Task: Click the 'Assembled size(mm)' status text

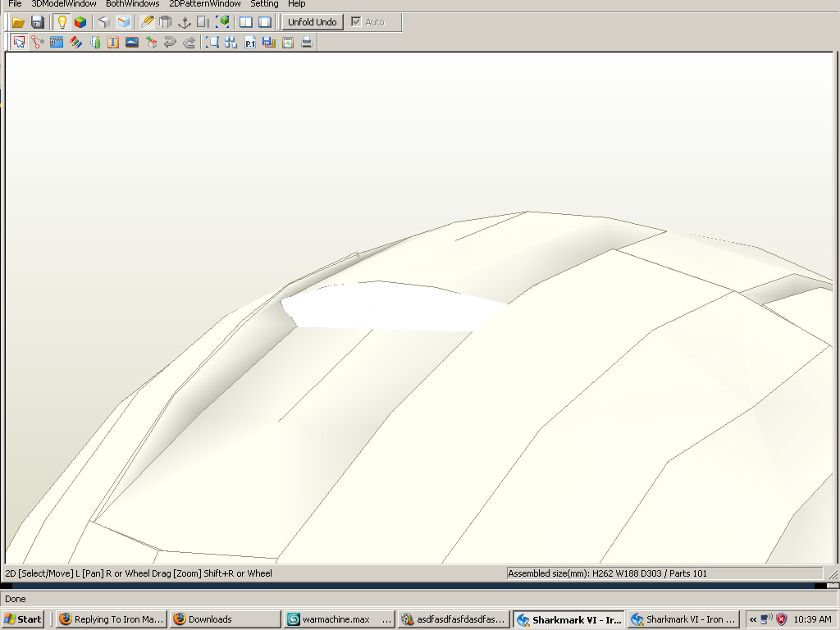Action: pos(607,573)
